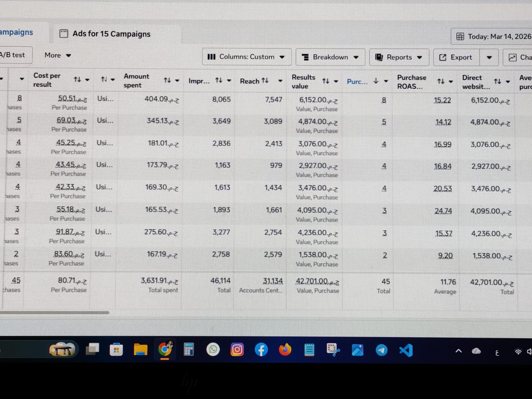Click the A/B test button
This screenshot has width=532, height=399.
[x=12, y=55]
